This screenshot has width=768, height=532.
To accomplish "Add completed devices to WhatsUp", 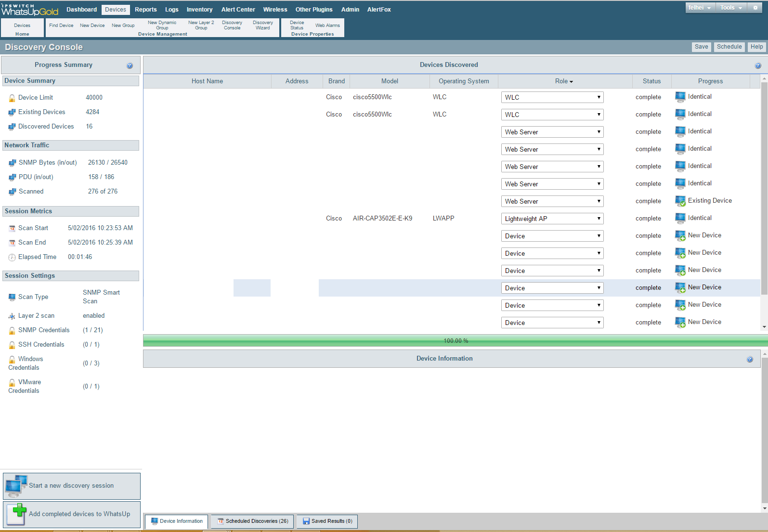I will (72, 514).
